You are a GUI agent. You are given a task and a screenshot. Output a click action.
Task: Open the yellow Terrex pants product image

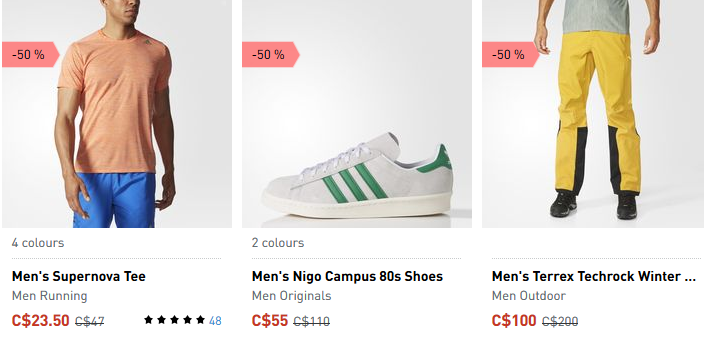593,114
